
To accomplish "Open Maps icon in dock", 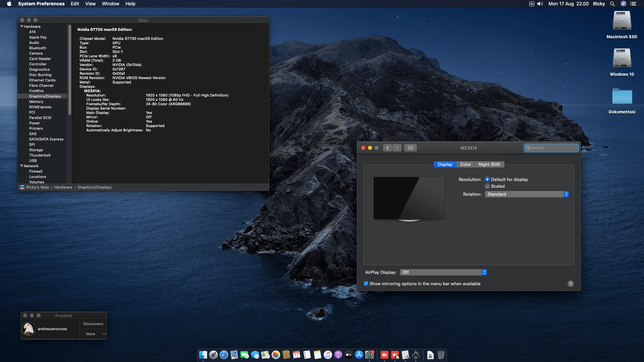I will point(265,355).
